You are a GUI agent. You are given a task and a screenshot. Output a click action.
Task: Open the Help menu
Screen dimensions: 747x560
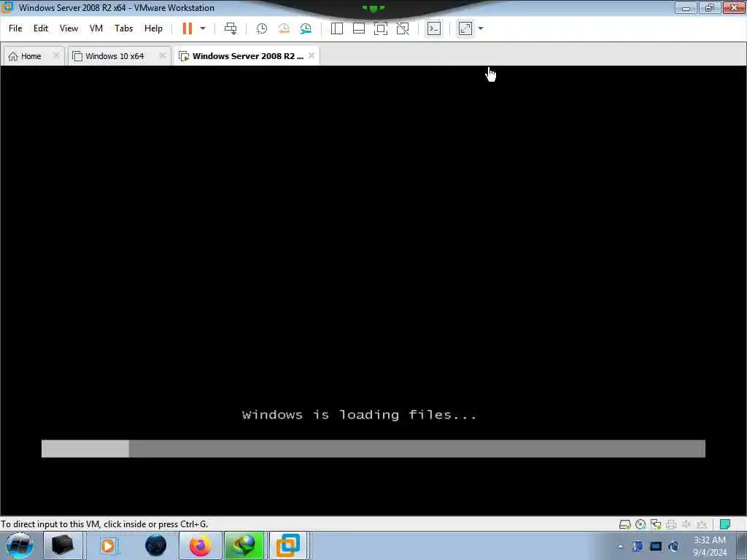tap(153, 28)
